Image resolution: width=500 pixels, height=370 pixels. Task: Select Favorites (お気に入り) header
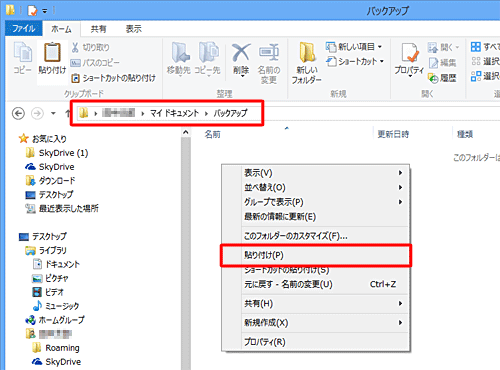[43, 139]
